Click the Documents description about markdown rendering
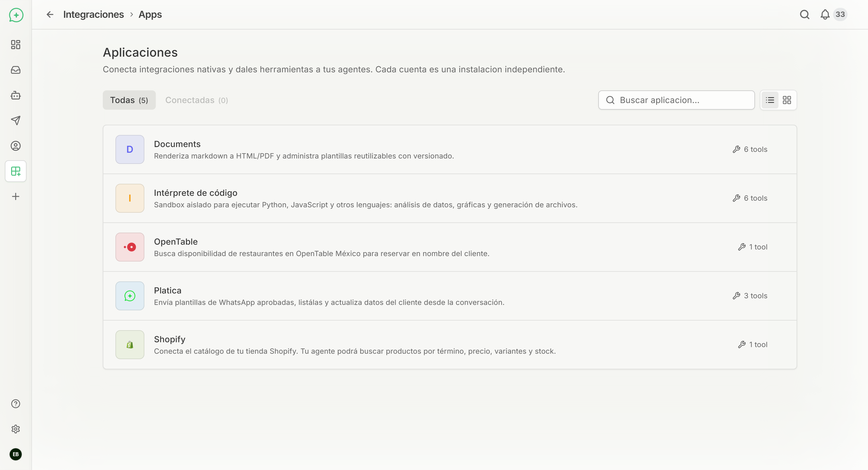868x470 pixels. (x=304, y=156)
